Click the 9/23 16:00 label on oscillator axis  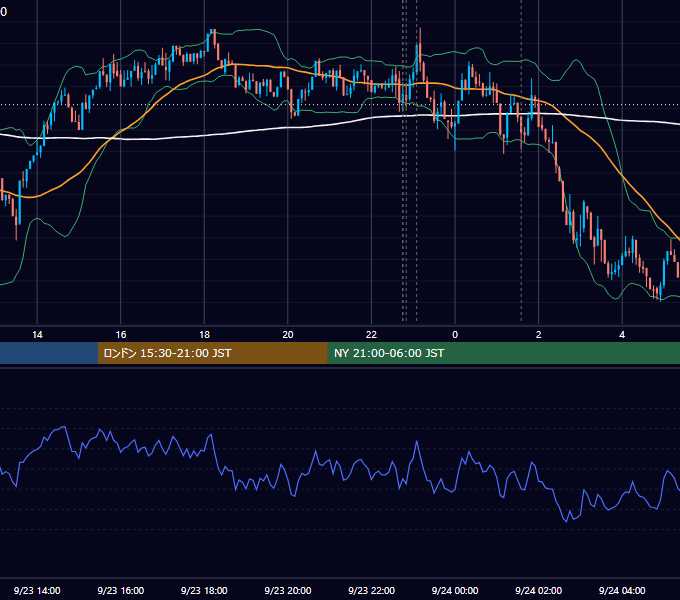pyautogui.click(x=121, y=590)
